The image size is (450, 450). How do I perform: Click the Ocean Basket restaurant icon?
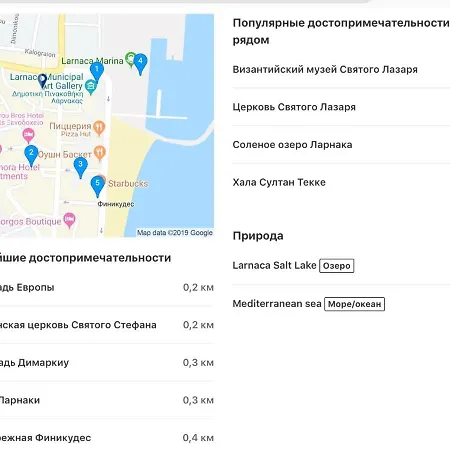(x=100, y=153)
